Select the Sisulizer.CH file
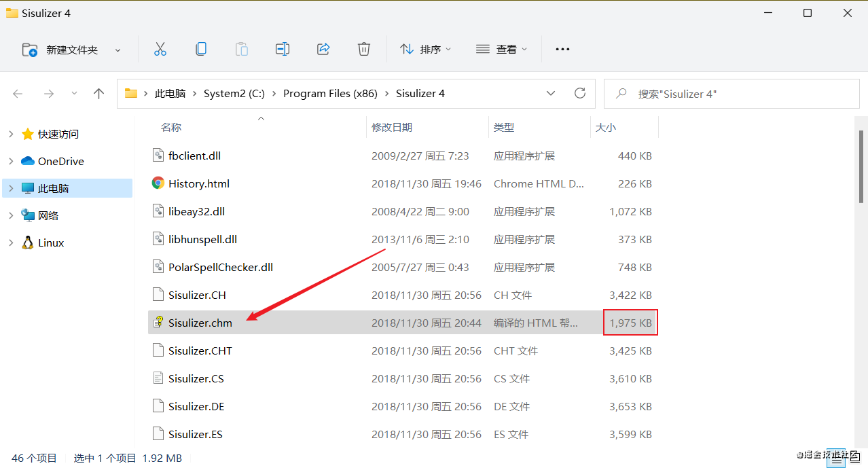The width and height of the screenshot is (868, 468). tap(197, 295)
